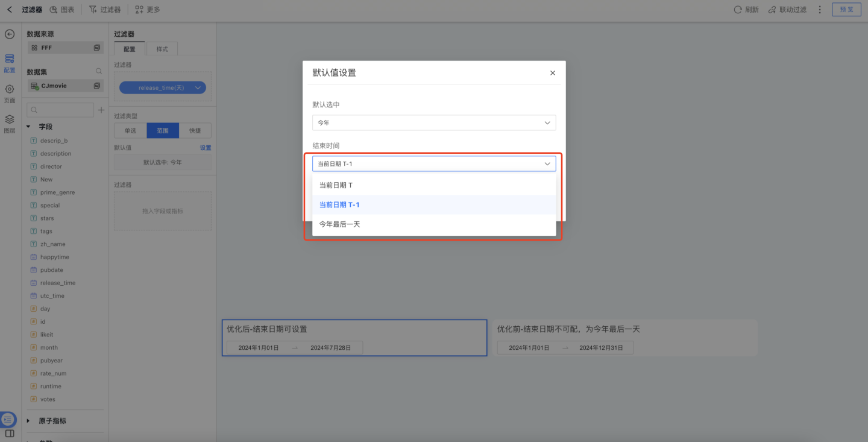
Task: Select the New field
Action: tap(46, 179)
